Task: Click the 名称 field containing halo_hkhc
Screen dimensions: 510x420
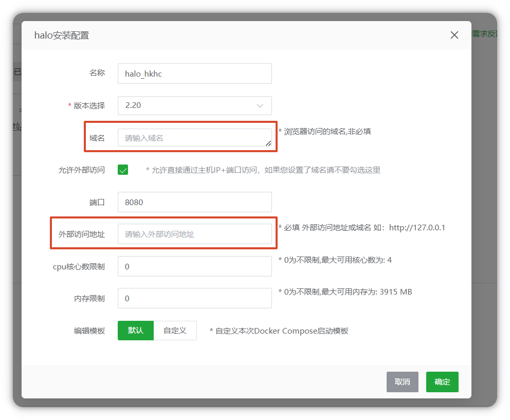Action: [194, 74]
